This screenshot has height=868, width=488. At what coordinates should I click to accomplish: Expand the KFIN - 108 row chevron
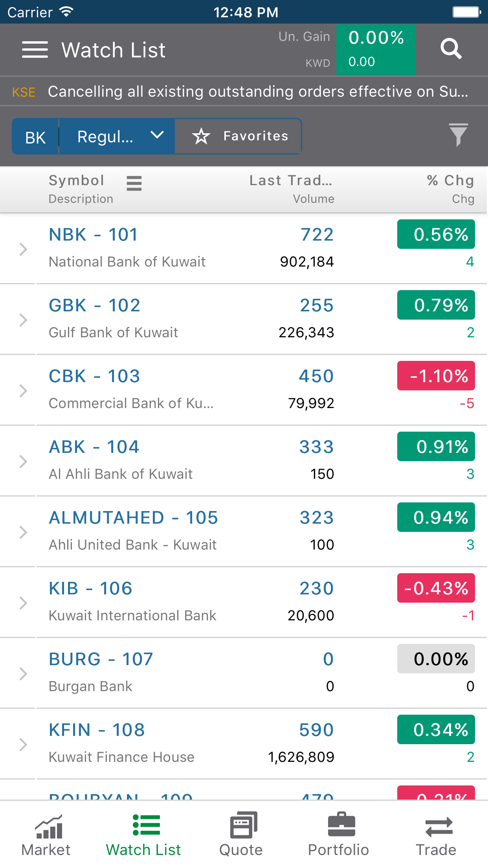[x=23, y=744]
